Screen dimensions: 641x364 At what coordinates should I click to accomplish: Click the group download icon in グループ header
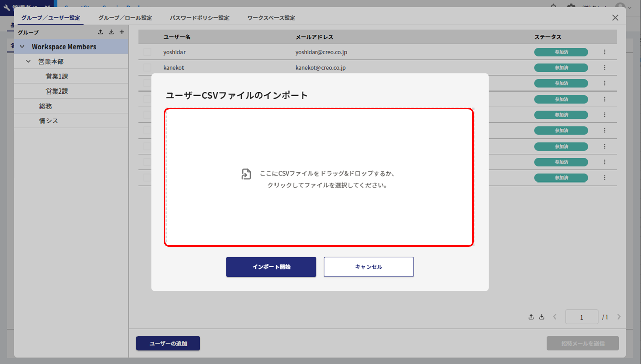[111, 32]
